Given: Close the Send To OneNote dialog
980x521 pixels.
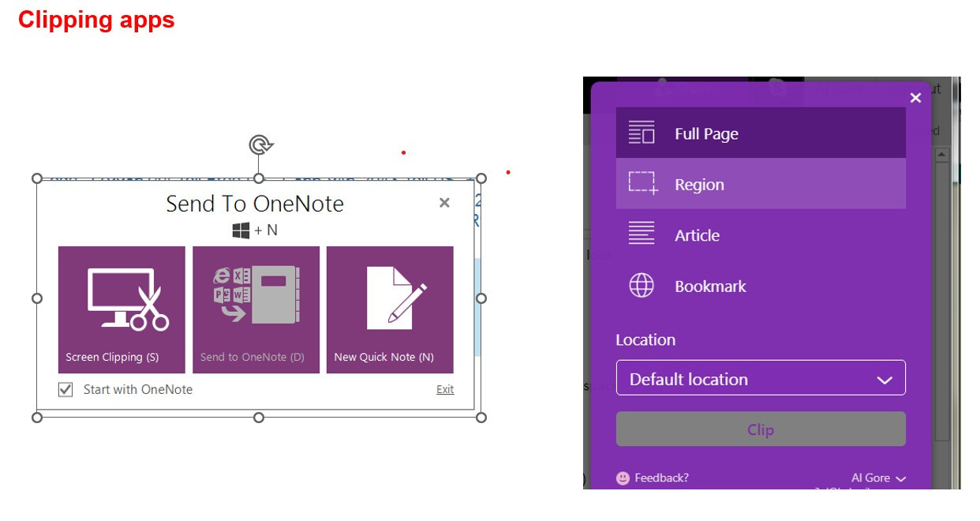Looking at the screenshot, I should point(444,203).
